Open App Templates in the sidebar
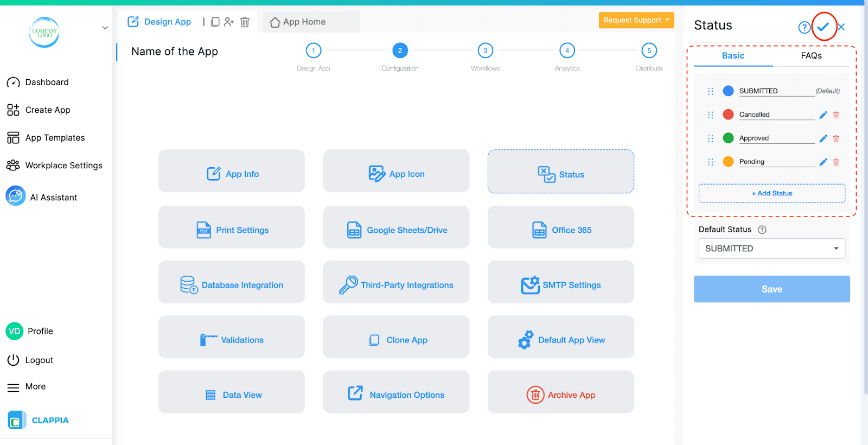Screen dimensions: 868x445 click(x=46, y=138)
